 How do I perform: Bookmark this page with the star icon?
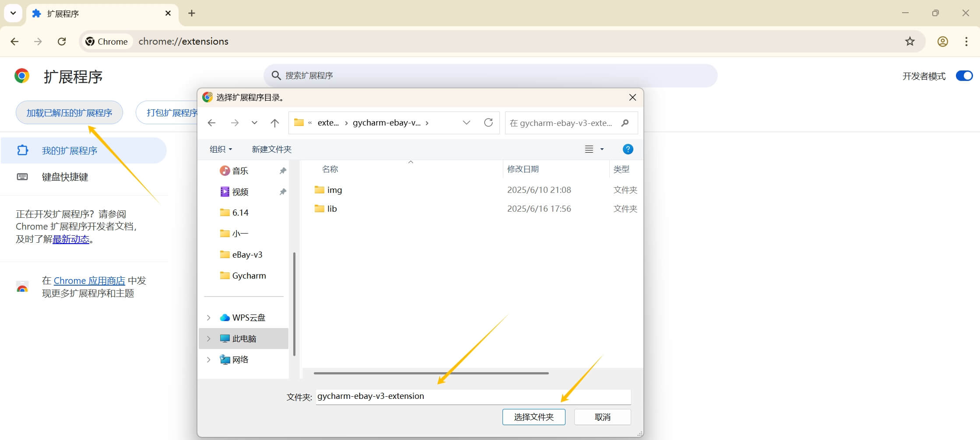[x=910, y=42]
